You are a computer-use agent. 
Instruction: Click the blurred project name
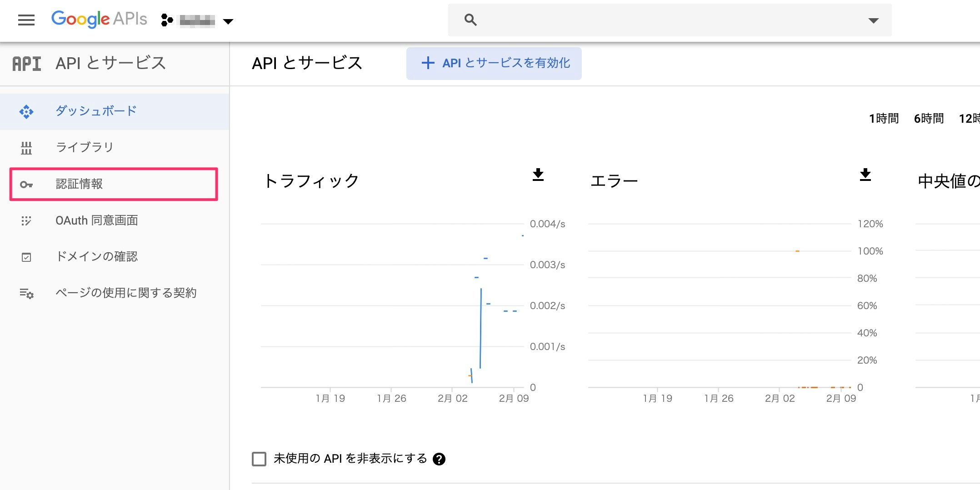tap(197, 20)
